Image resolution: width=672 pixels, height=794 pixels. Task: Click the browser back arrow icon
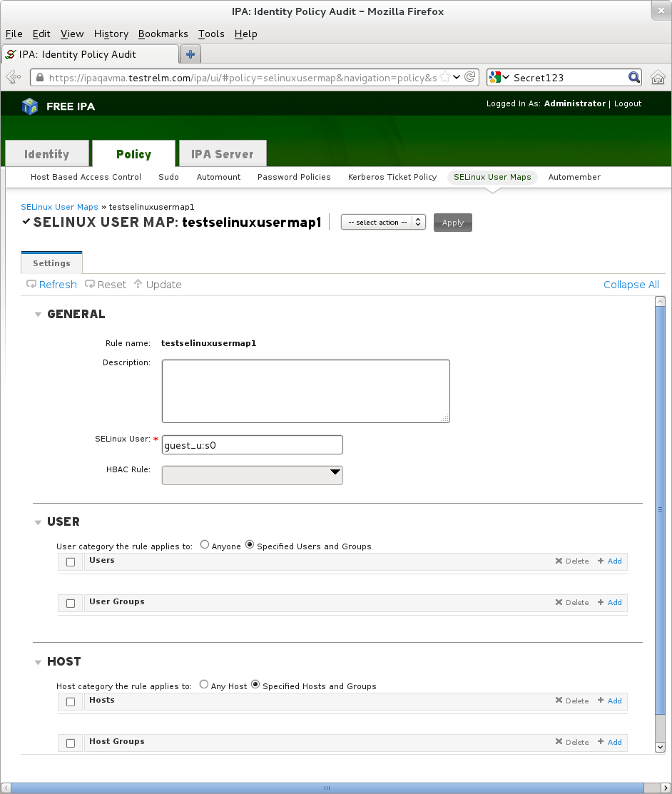(13, 78)
